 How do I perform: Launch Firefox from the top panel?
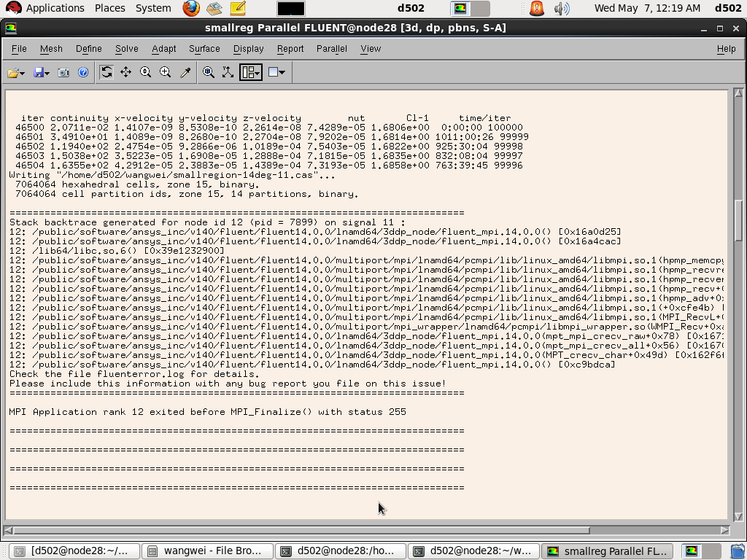click(191, 9)
